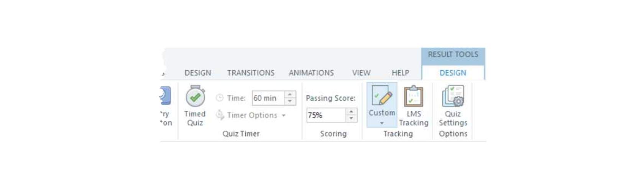Click the Timer Options stopwatch icon

click(220, 115)
